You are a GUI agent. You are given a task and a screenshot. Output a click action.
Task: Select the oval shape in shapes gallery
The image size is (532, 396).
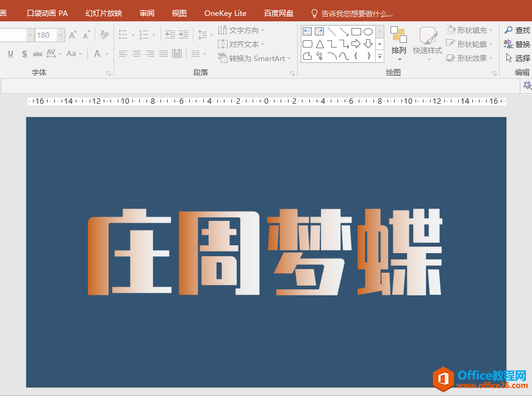click(x=368, y=32)
